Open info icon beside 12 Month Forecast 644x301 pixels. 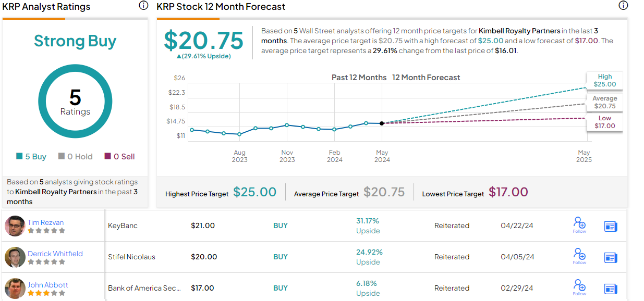pyautogui.click(x=623, y=6)
